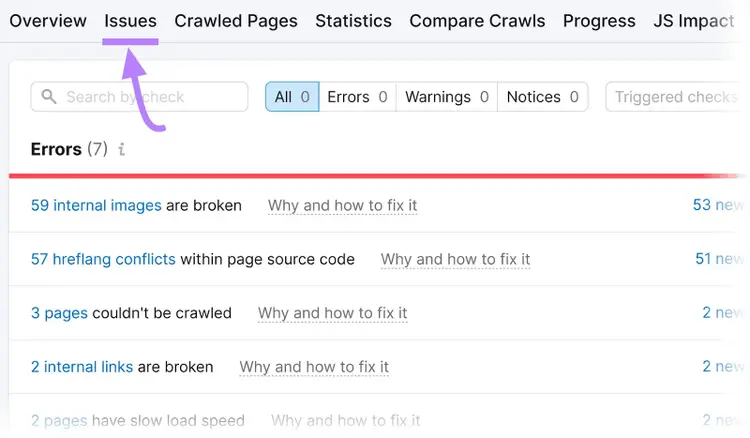Open the Overview tab
Image resolution: width=750 pixels, height=438 pixels.
point(48,21)
